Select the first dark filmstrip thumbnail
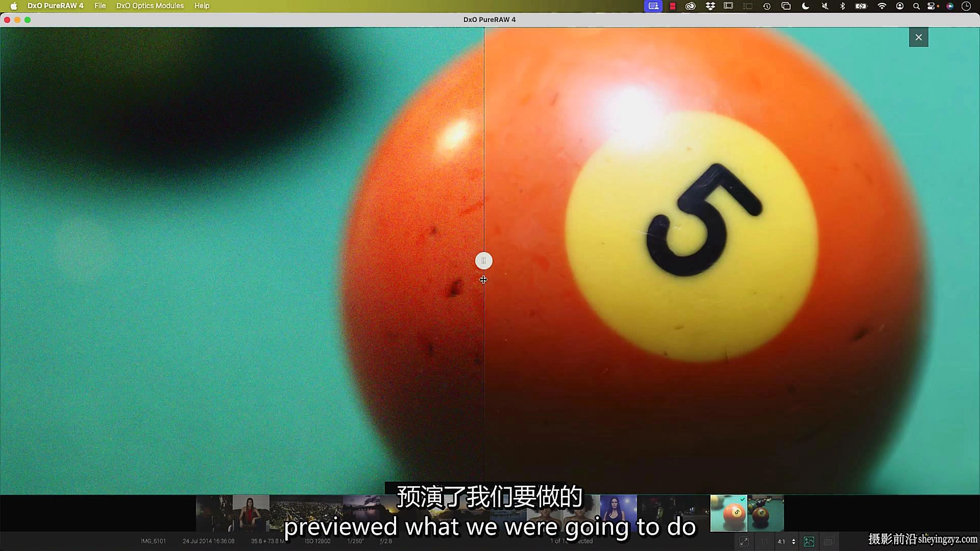The height and width of the screenshot is (551, 980). point(214,513)
